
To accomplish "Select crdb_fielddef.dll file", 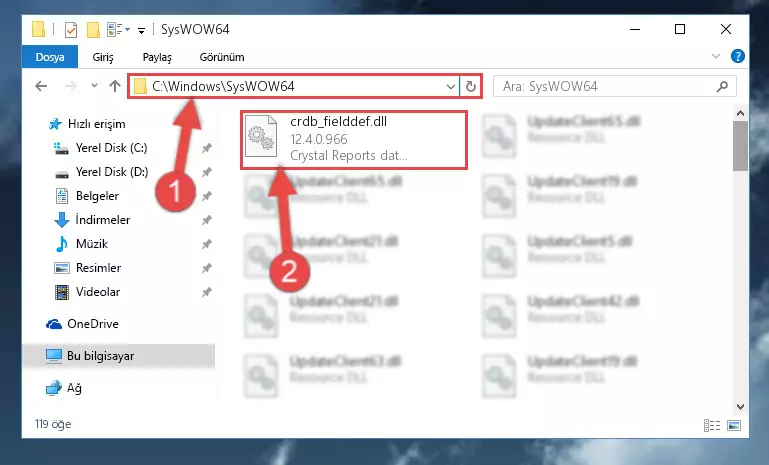I will click(x=353, y=140).
